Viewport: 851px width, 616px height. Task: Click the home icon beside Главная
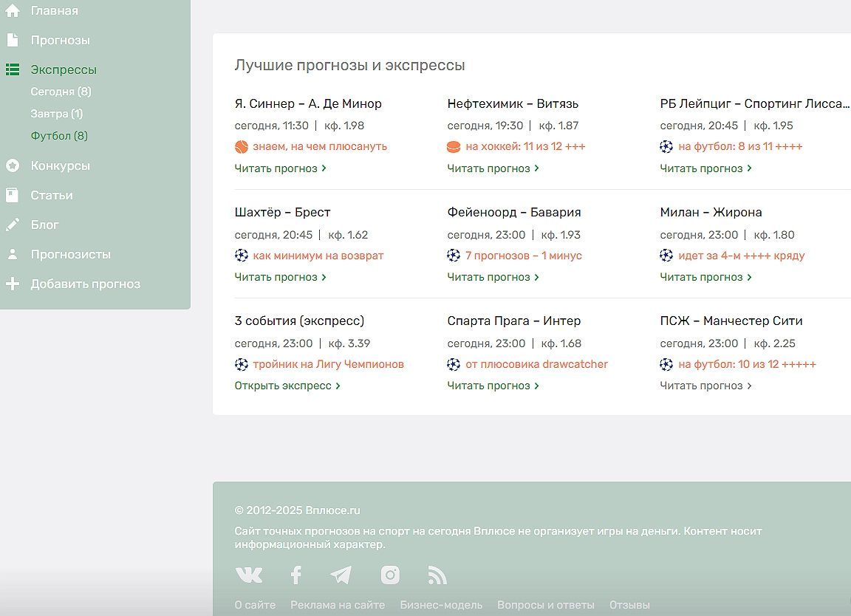[12, 10]
